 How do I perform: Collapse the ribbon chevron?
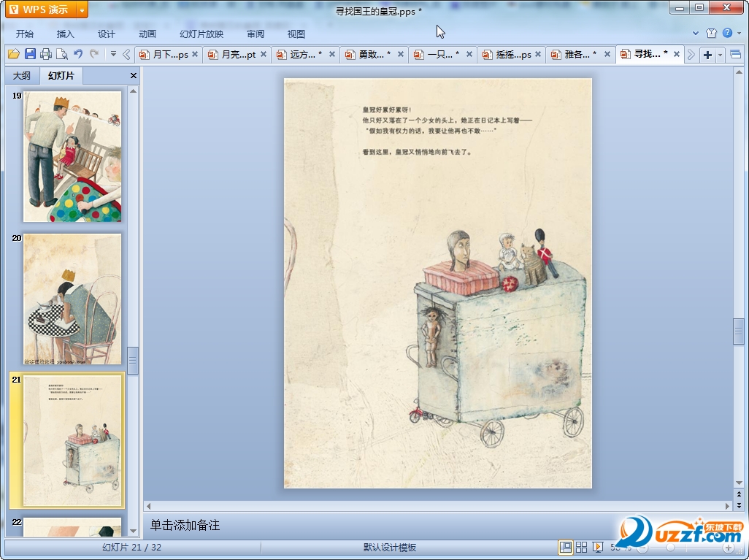tap(696, 34)
